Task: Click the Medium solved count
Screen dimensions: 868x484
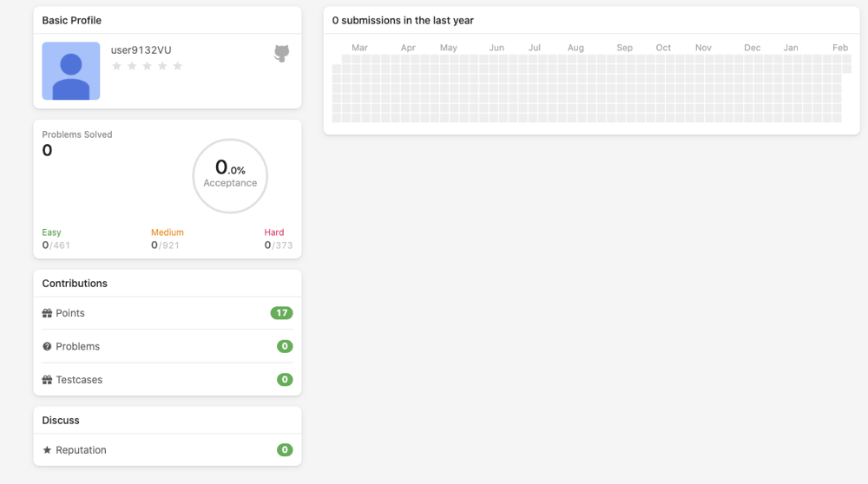Action: pyautogui.click(x=165, y=245)
